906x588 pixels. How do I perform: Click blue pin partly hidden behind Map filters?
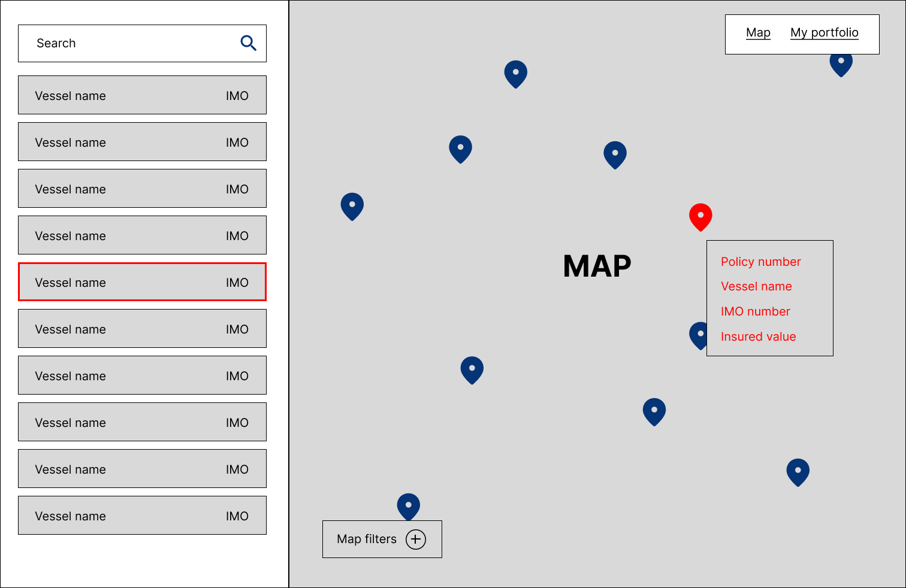pos(408,505)
